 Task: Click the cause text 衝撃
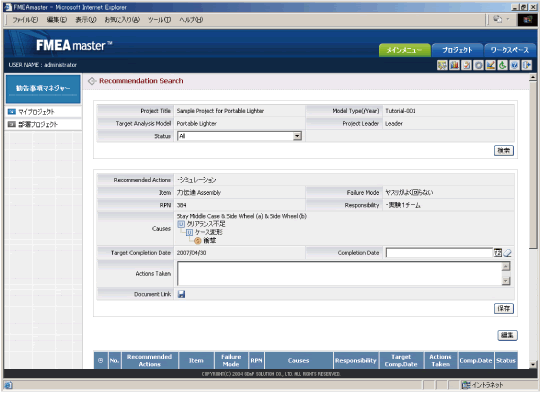[x=210, y=241]
